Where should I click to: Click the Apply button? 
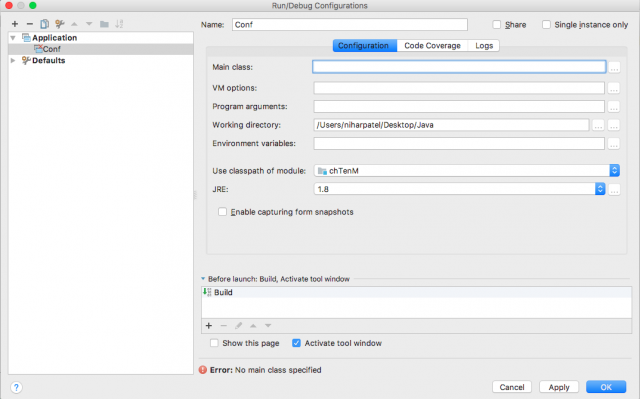click(x=559, y=387)
